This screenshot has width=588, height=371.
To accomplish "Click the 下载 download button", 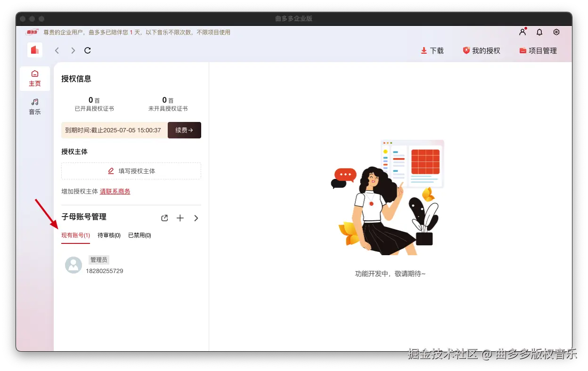I will pos(432,50).
